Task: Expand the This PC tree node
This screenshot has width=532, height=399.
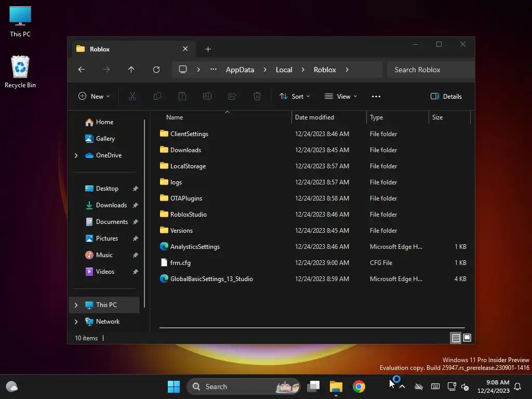Action: (x=76, y=305)
